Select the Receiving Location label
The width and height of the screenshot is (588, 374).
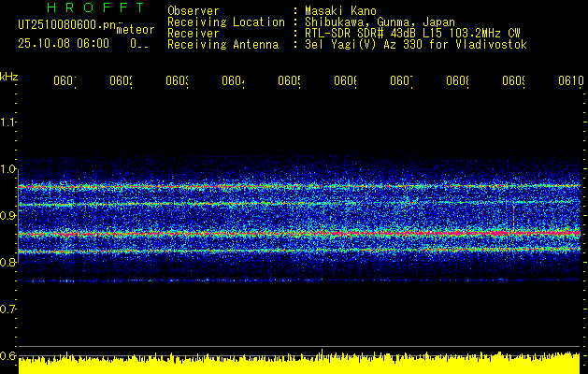click(226, 22)
